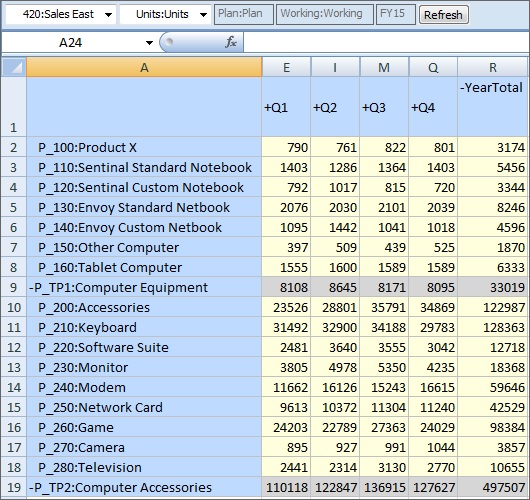Image resolution: width=530 pixels, height=500 pixels.
Task: Select the P_270:Camera cell
Action: pos(144,447)
